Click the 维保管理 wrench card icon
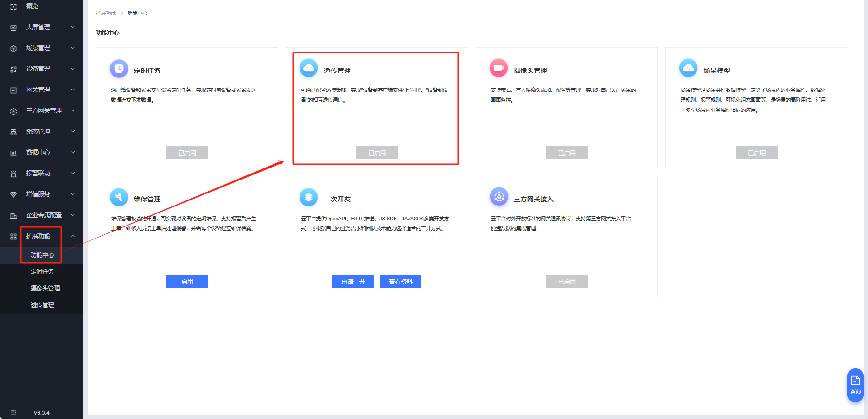The width and height of the screenshot is (868, 419). point(119,197)
